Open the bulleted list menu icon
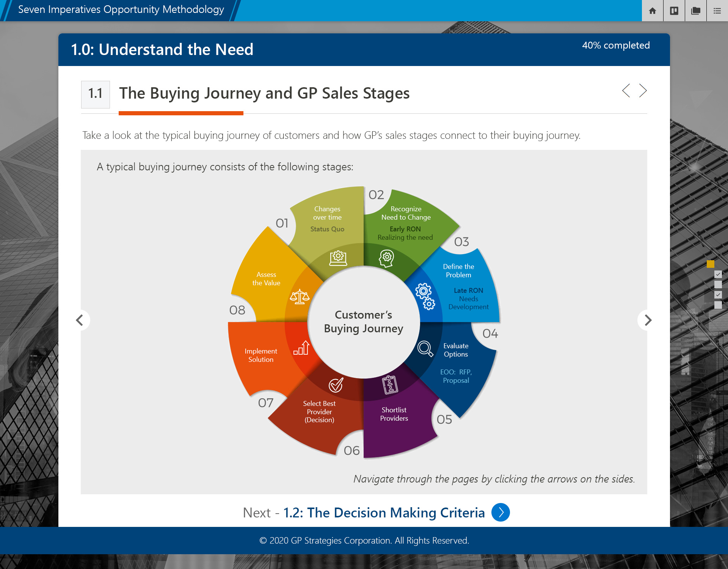The width and height of the screenshot is (728, 569). coord(717,11)
